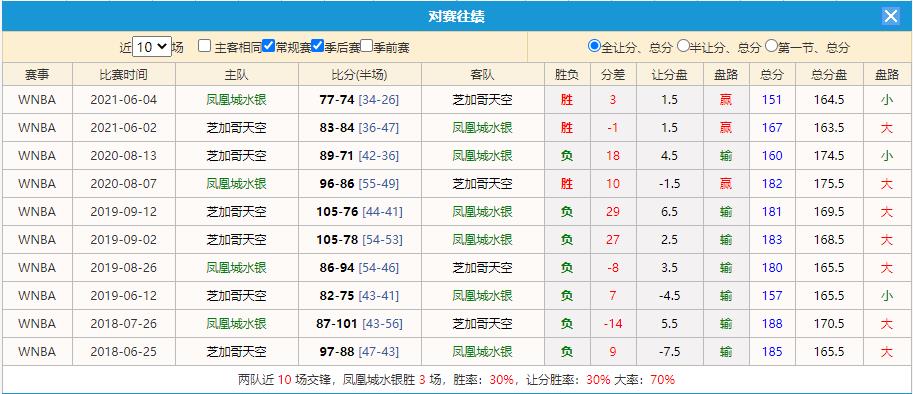This screenshot has height=394, width=913.
Task: Click total score 188 cell
Action: click(x=772, y=324)
